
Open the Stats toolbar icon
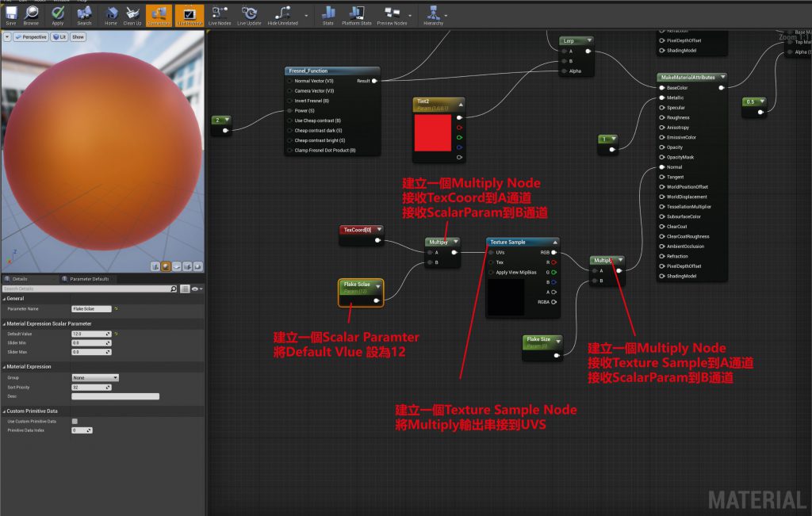click(328, 14)
